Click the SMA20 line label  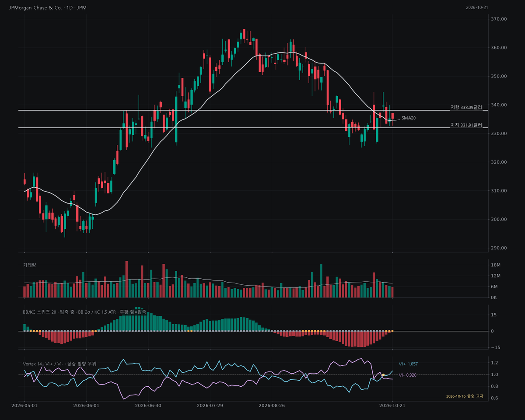click(x=409, y=118)
